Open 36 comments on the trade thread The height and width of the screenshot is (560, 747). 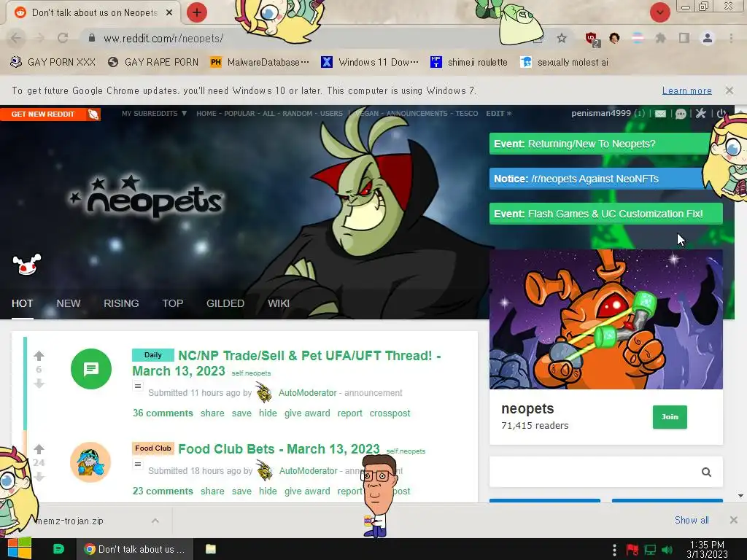tap(163, 413)
